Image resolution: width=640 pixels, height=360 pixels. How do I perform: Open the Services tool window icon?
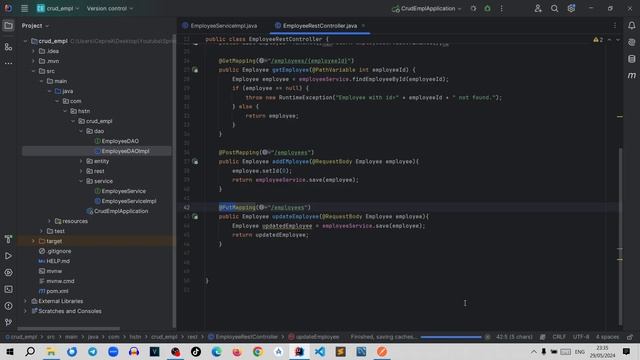coord(8,272)
